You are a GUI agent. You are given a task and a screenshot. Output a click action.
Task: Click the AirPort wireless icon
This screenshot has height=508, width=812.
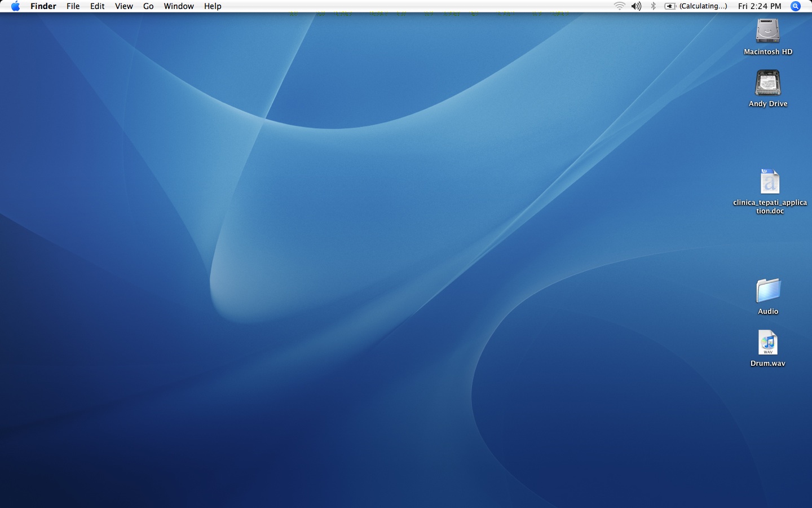tap(619, 6)
